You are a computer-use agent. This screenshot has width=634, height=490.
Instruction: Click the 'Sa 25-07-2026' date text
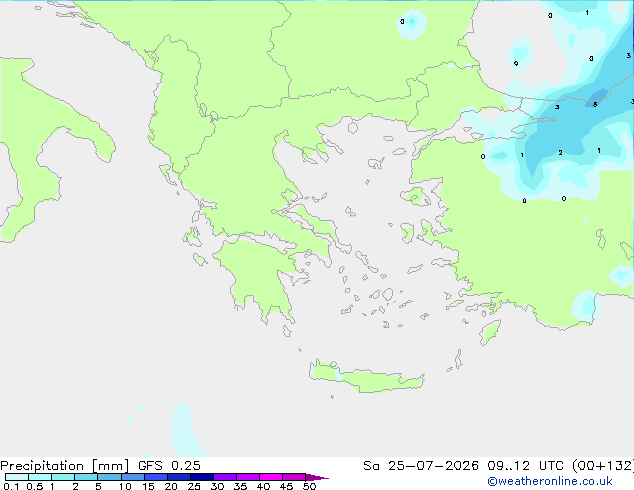coord(421,466)
